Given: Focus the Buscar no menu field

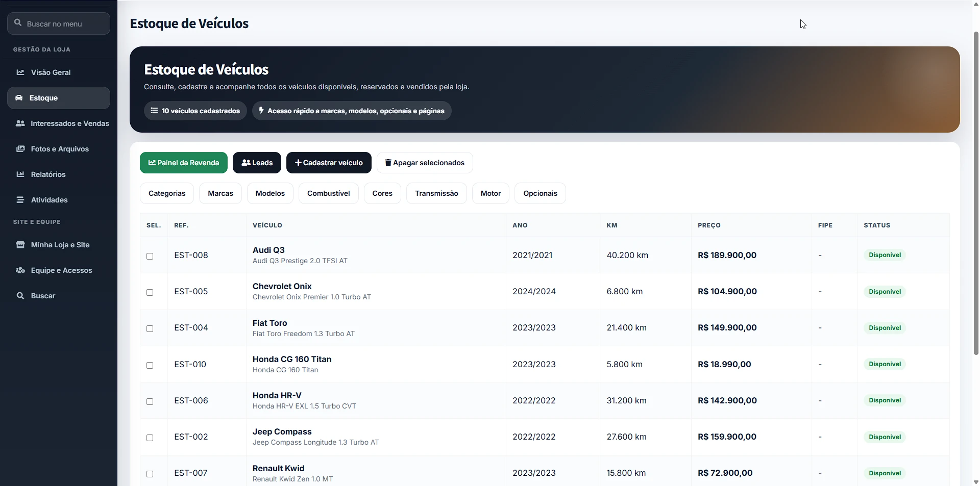Looking at the screenshot, I should (59, 23).
